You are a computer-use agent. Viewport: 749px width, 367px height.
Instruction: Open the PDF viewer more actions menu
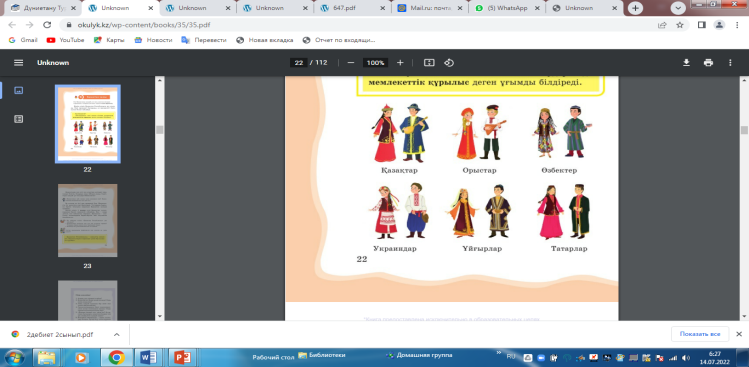(x=730, y=63)
